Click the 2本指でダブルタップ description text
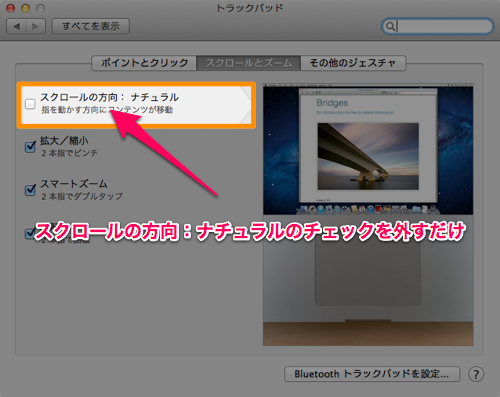Image resolution: width=500 pixels, height=397 pixels. 82,196
